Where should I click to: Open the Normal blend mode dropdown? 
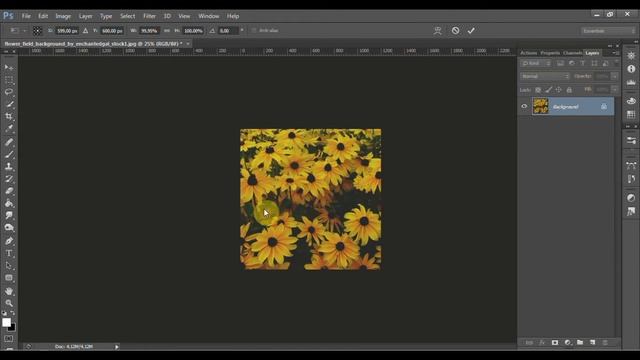coord(544,76)
